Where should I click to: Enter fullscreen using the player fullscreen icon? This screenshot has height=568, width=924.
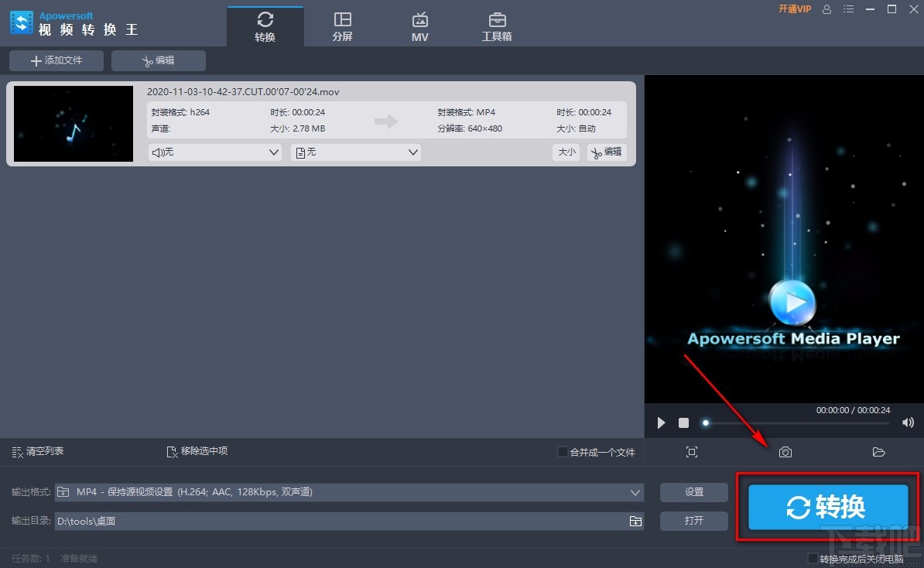pos(691,452)
